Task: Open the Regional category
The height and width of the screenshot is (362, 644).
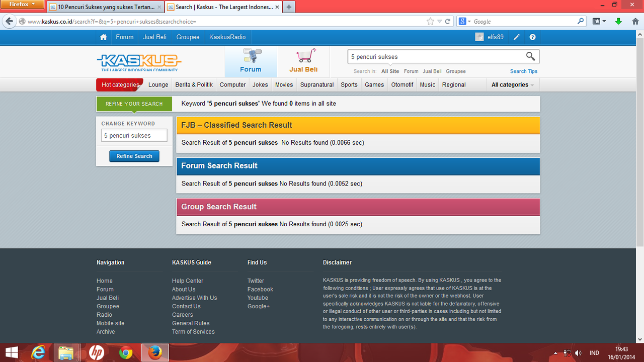Action: pyautogui.click(x=454, y=85)
